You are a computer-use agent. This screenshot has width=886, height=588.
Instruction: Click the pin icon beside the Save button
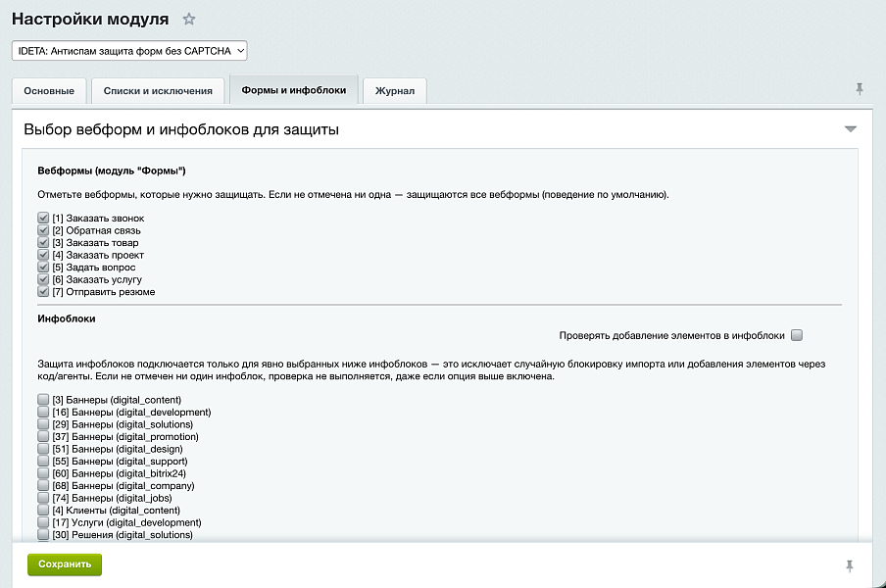850,566
